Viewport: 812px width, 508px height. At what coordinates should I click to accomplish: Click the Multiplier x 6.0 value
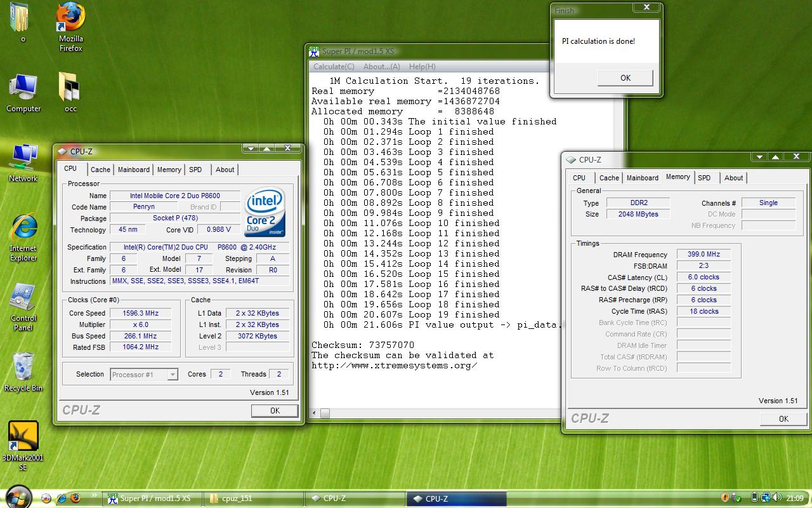pyautogui.click(x=141, y=324)
